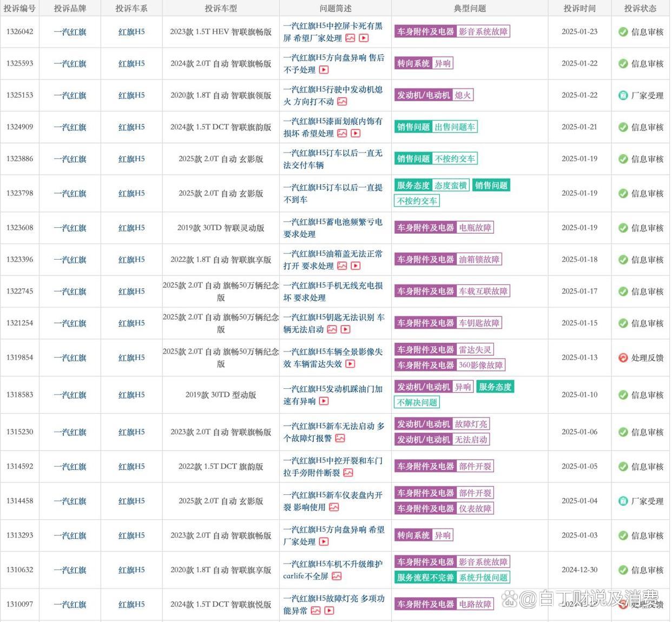Open the image icon in complaint 1310097 row
Viewport: 672px width, 622px height.
pyautogui.click(x=315, y=611)
